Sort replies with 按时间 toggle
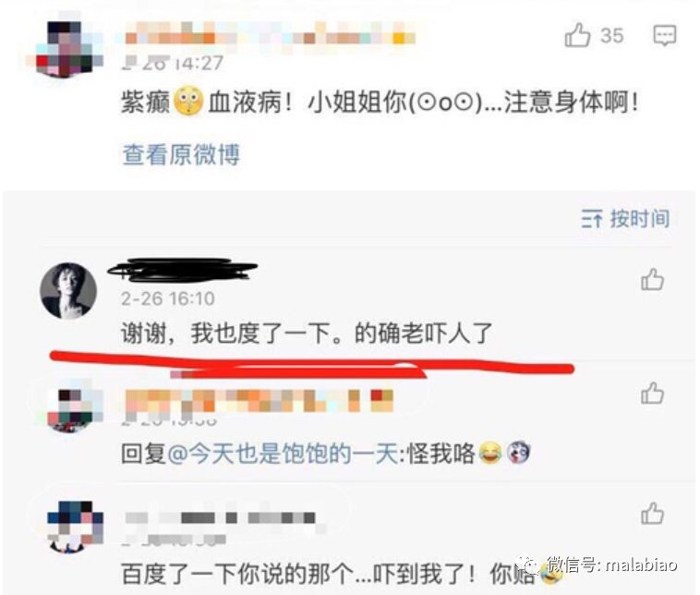The image size is (700, 595). click(x=626, y=219)
